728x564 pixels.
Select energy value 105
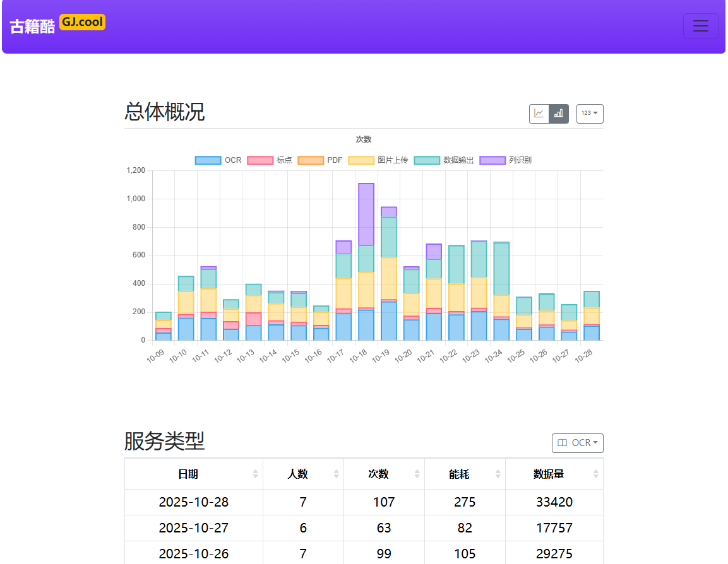[465, 554]
